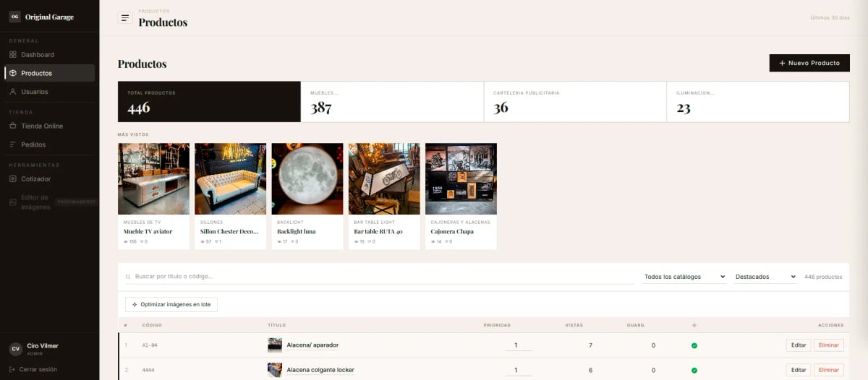The image size is (868, 380).
Task: Click the CV user avatar
Action: coord(15,349)
